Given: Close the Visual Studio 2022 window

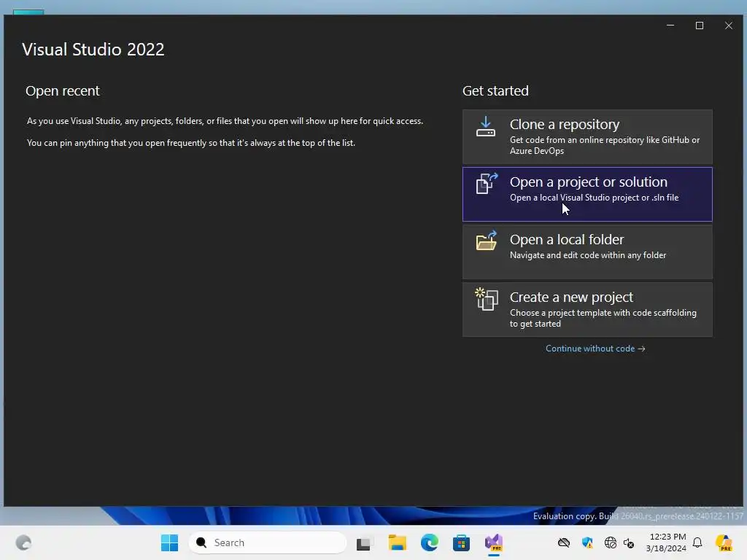Looking at the screenshot, I should coord(729,26).
